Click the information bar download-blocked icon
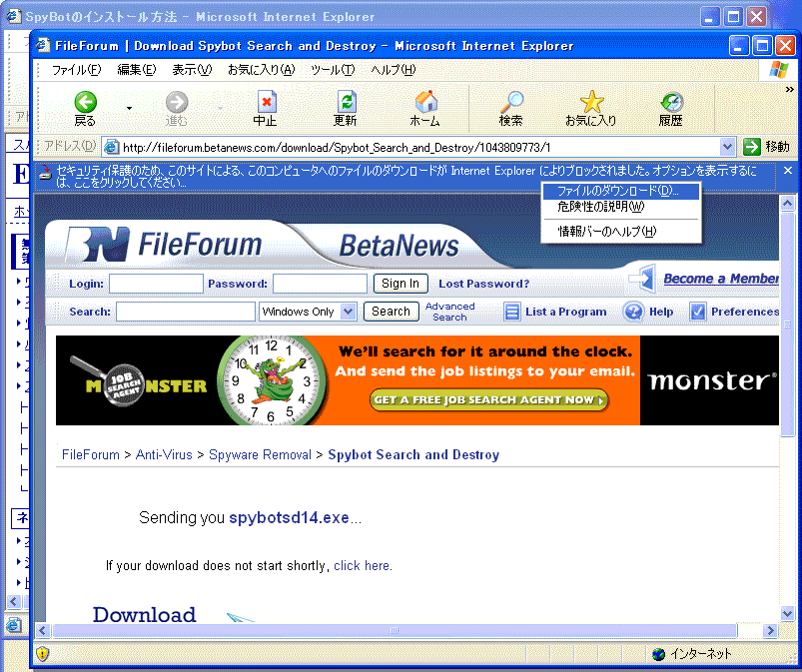This screenshot has width=802, height=672. [x=46, y=173]
